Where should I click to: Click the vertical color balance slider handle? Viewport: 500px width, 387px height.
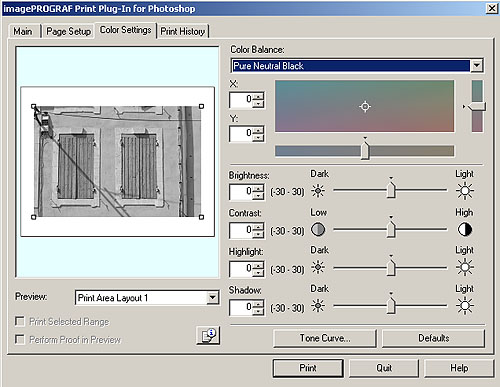point(477,107)
